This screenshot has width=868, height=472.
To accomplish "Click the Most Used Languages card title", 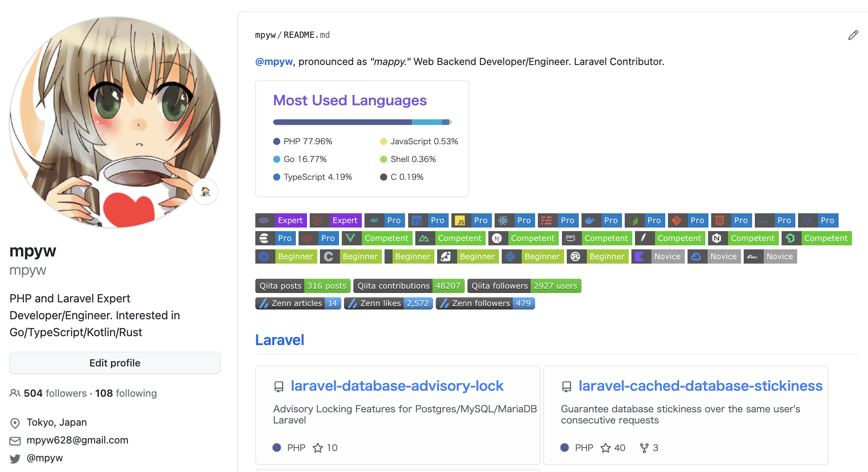I will (x=350, y=101).
